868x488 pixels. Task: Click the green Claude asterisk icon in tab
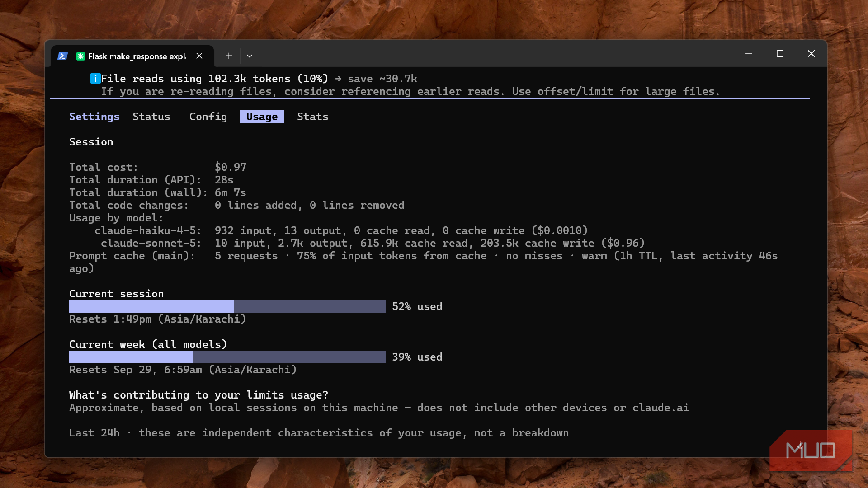point(80,56)
